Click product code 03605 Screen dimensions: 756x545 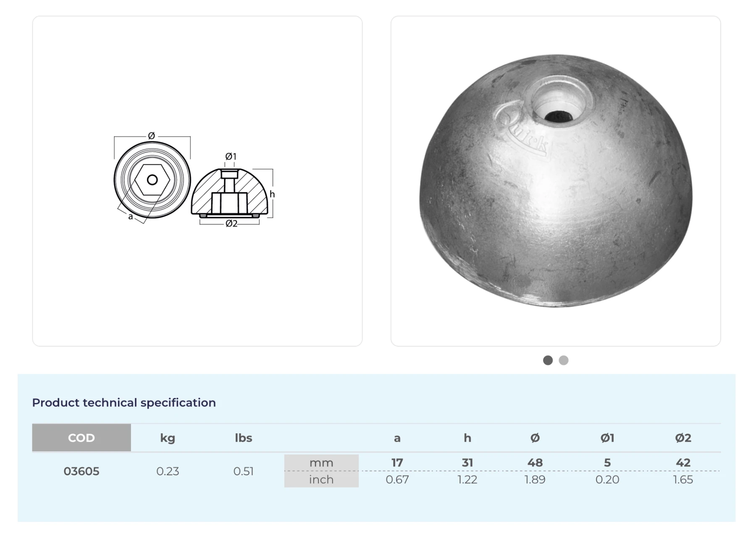81,471
